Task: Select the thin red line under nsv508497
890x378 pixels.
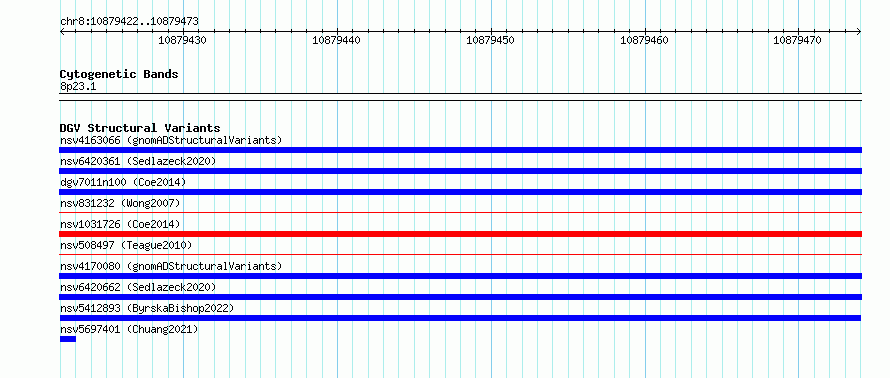Action: tap(460, 255)
